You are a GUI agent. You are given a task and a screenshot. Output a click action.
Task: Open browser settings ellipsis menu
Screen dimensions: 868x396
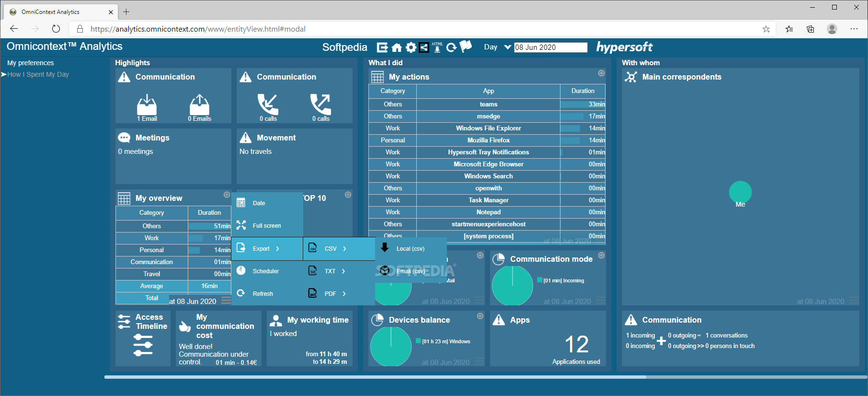pyautogui.click(x=854, y=29)
